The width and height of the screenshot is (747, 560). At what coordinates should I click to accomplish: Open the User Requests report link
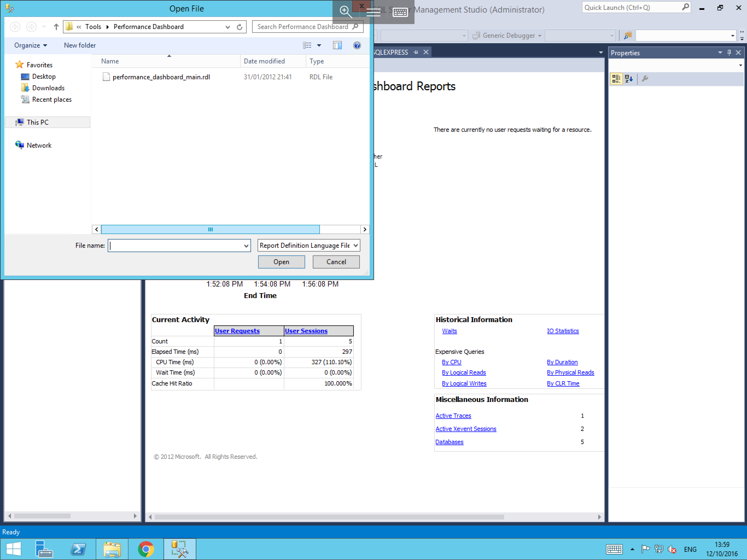tap(237, 331)
